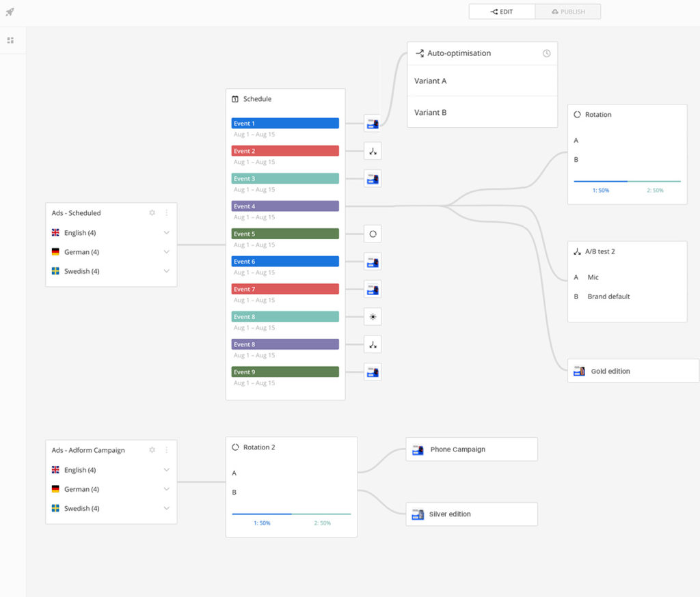This screenshot has width=700, height=597.
Task: Select Variant A in Auto-optimisation
Action: pyautogui.click(x=482, y=81)
